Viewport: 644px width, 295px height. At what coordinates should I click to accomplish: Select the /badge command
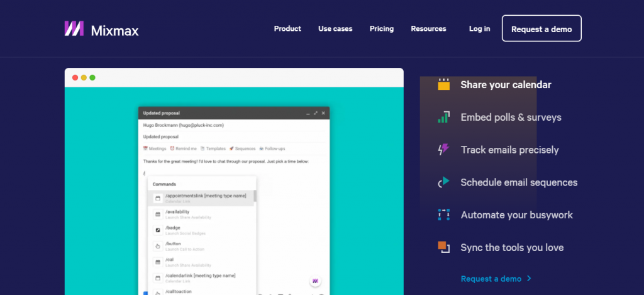[201, 230]
